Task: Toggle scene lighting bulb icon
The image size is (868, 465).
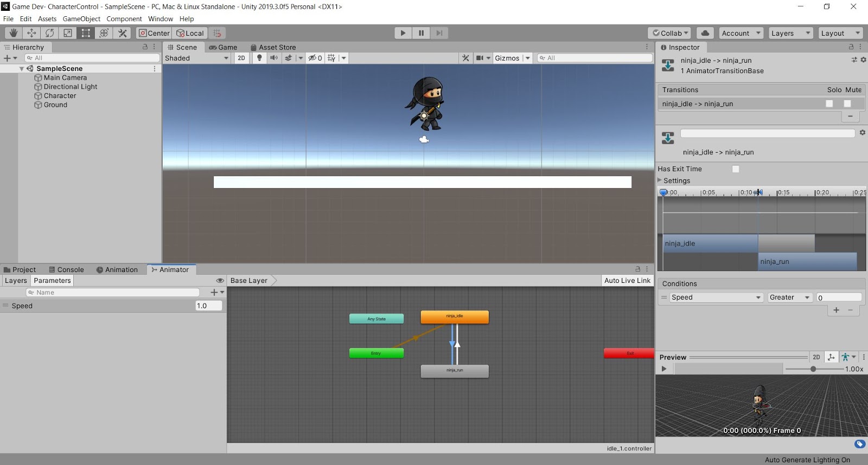Action: pos(259,58)
